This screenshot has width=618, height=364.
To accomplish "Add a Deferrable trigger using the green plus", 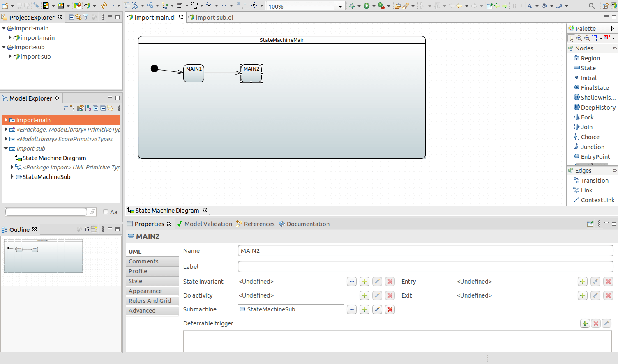I will point(585,323).
